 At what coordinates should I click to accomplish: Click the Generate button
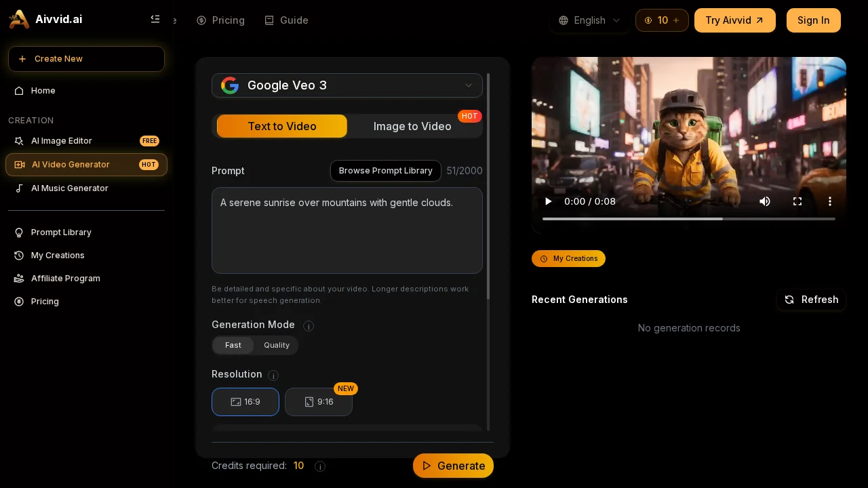(x=453, y=466)
